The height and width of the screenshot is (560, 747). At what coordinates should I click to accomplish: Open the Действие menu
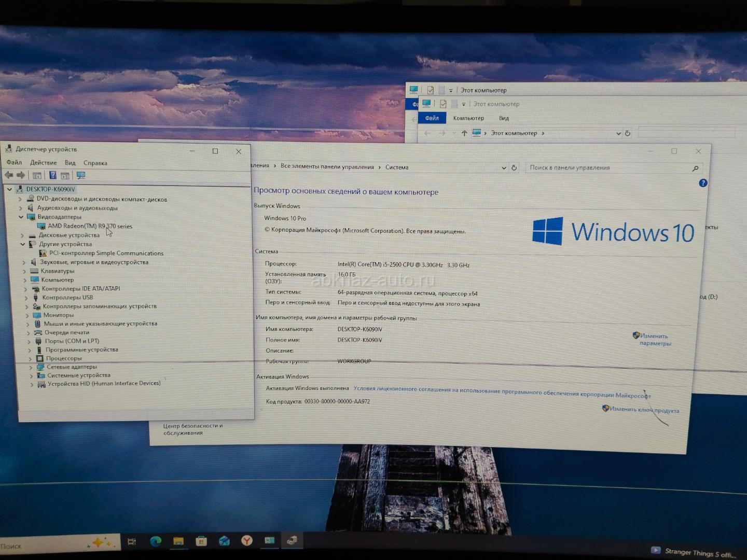pos(43,163)
